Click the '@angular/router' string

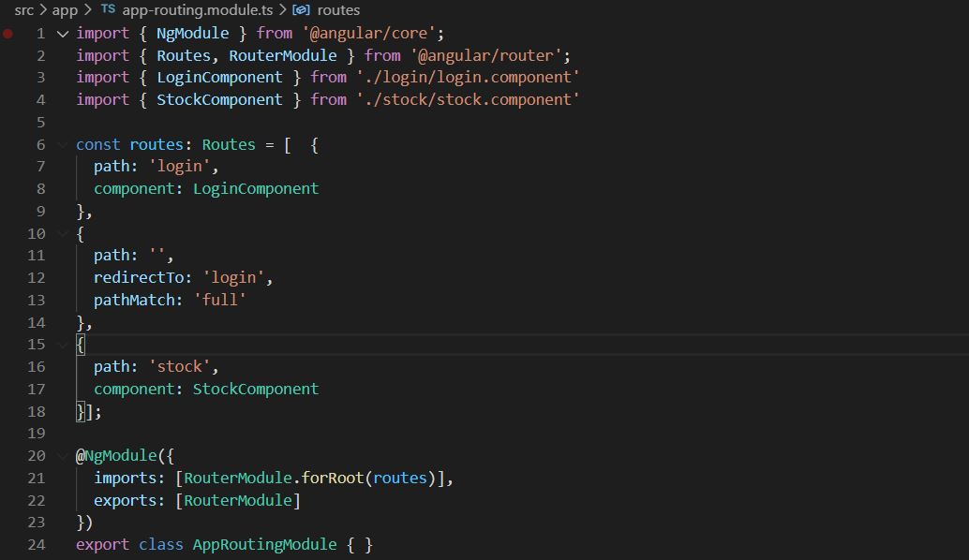coord(485,55)
